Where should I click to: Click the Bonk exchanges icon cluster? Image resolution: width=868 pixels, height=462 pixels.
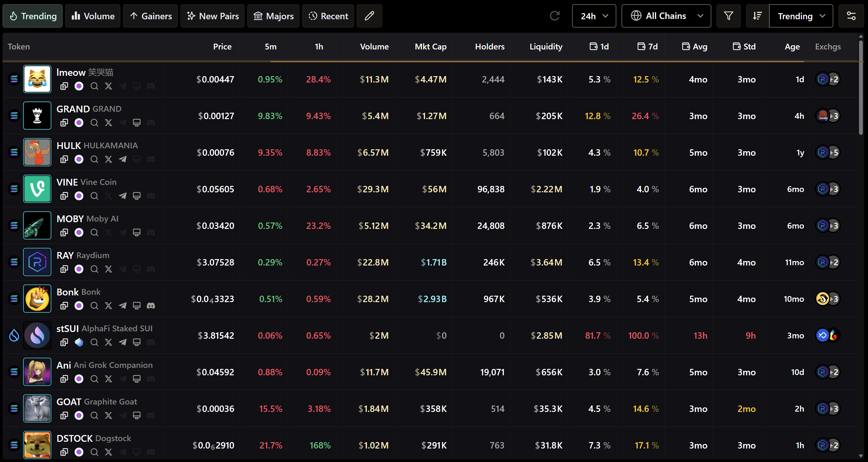click(827, 299)
